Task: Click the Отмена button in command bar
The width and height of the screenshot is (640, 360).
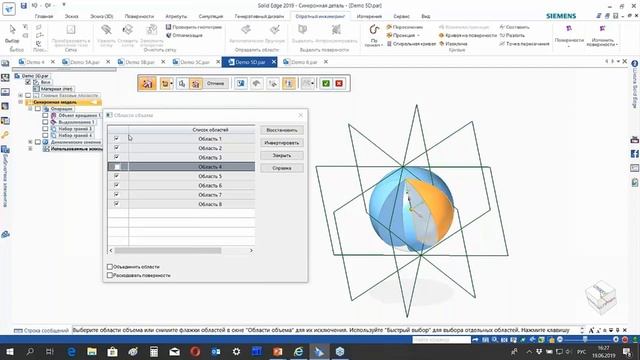Action: click(x=215, y=84)
